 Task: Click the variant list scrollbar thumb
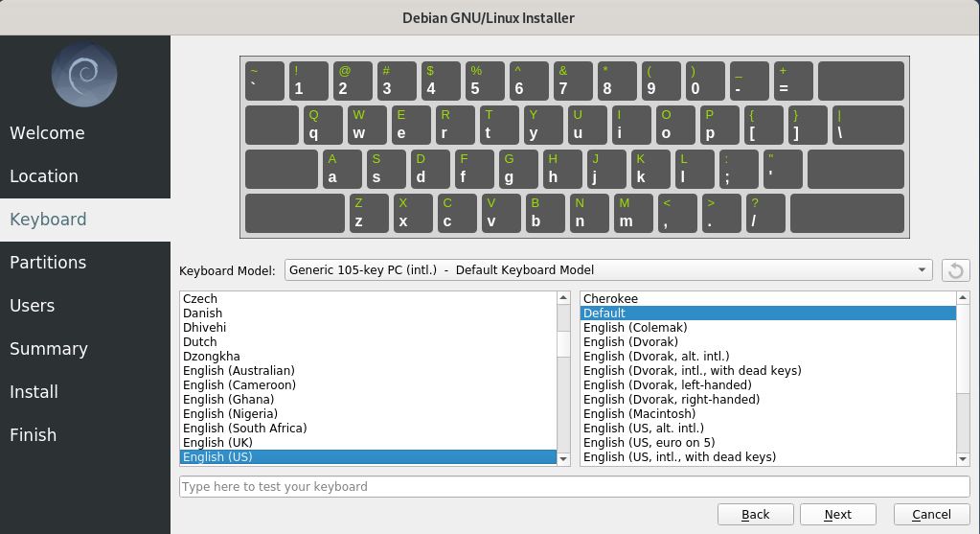963,349
